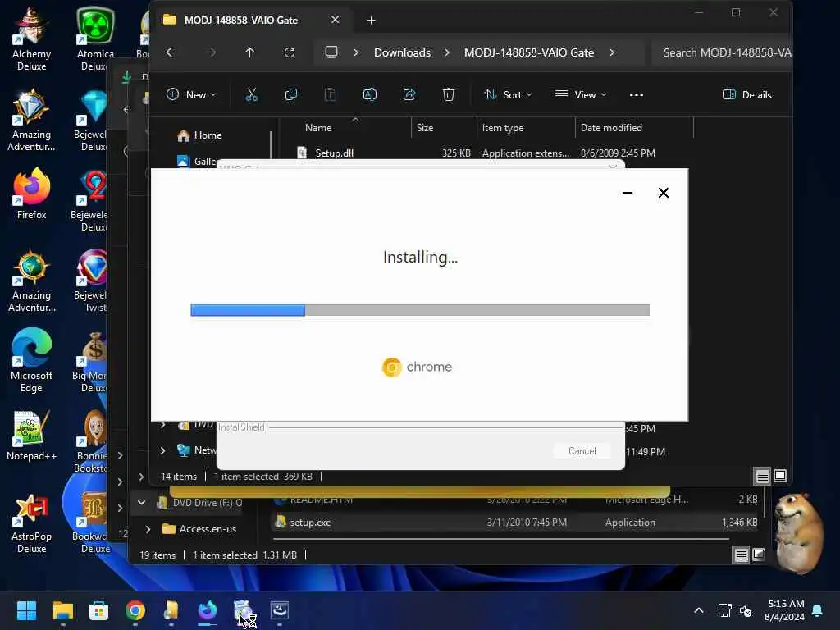Switch rear Explorer window to details list view
Image resolution: width=840 pixels, height=630 pixels.
(x=741, y=555)
